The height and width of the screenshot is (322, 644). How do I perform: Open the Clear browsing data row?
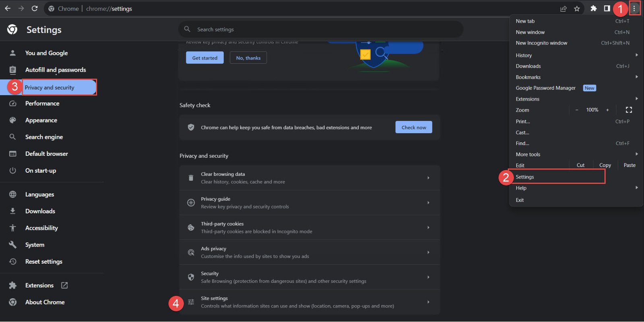click(x=309, y=178)
